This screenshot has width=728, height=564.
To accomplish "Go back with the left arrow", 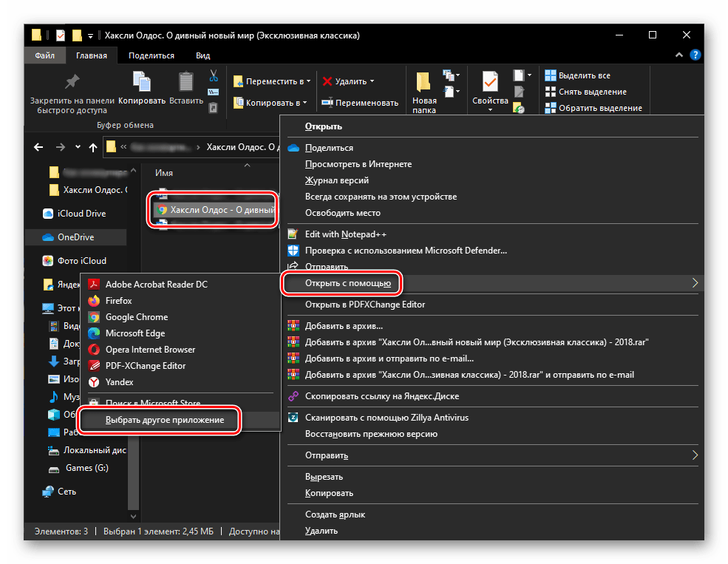I will tap(38, 147).
